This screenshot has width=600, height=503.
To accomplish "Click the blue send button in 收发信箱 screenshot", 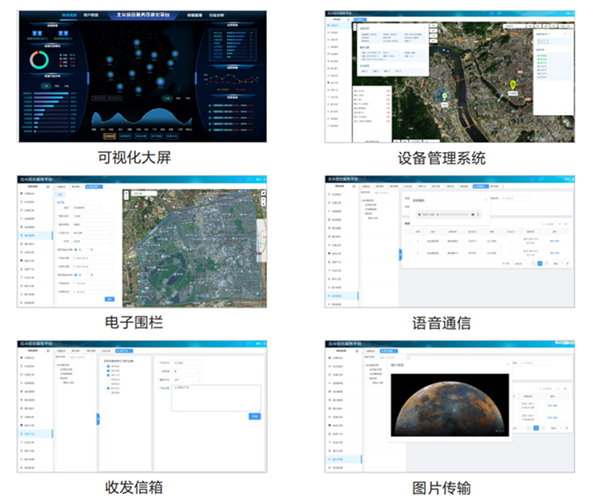I will [255, 416].
